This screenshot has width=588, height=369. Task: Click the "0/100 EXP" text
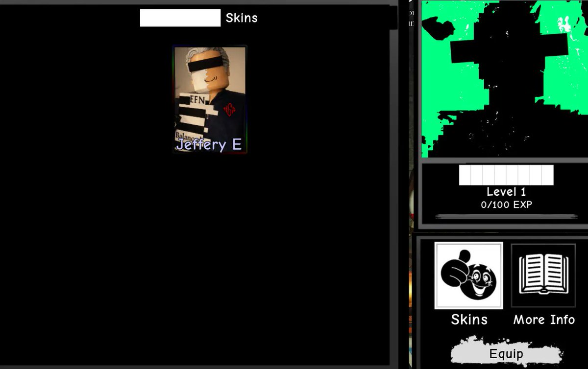tap(506, 205)
